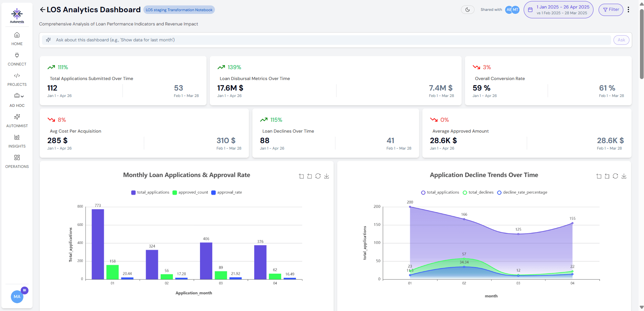Toggle dark mode with the moon switch

(x=467, y=10)
